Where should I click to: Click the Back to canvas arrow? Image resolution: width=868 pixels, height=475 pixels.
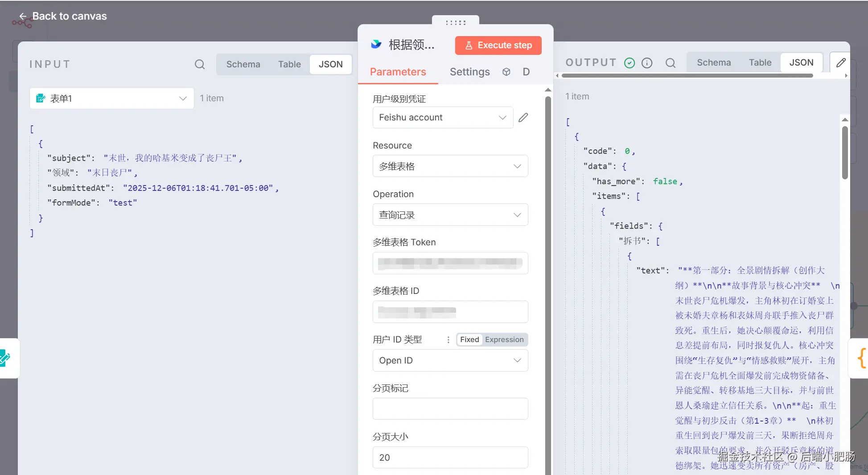(x=23, y=17)
